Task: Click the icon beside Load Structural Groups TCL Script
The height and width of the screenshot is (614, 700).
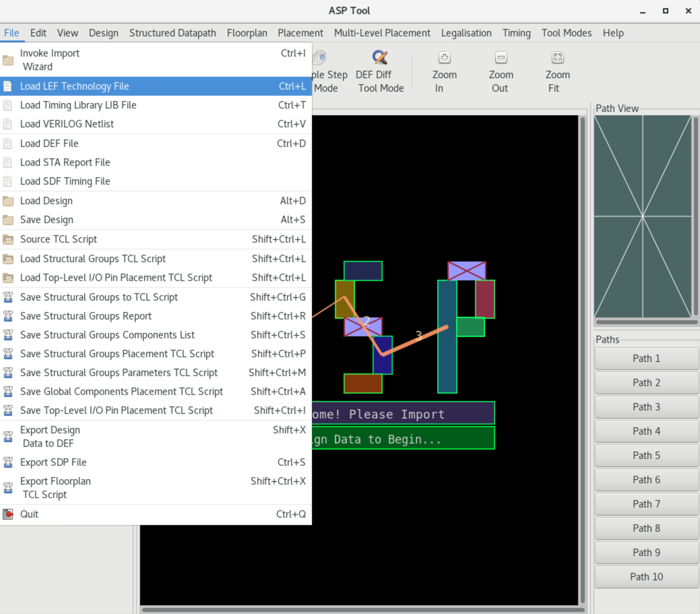Action: pyautogui.click(x=8, y=259)
